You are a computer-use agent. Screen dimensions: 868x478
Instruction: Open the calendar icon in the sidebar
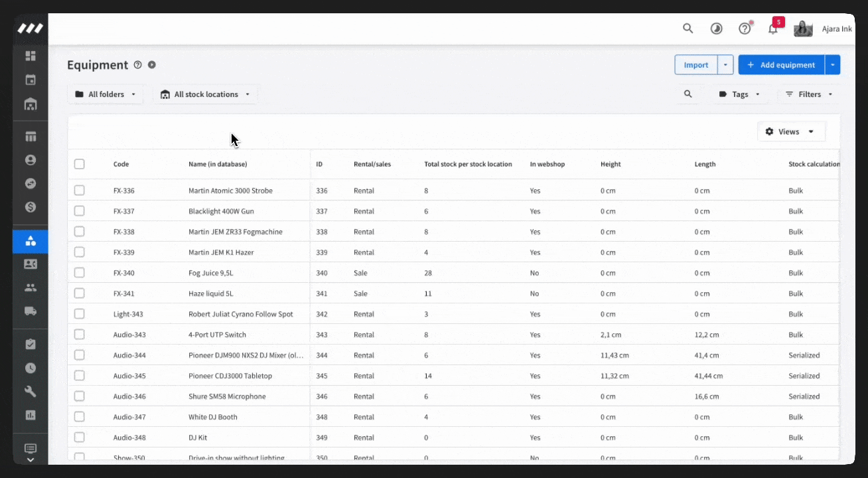31,80
